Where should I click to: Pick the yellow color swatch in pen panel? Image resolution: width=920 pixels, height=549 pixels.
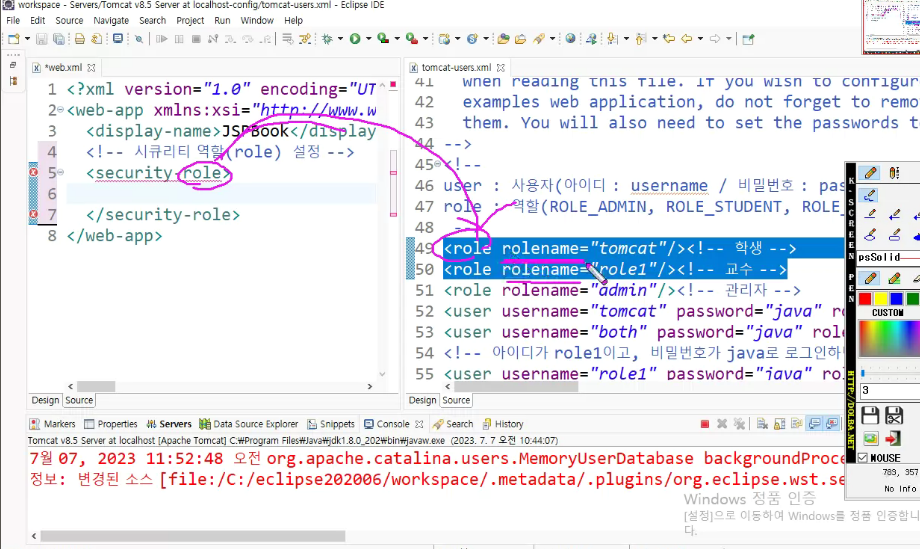click(881, 299)
